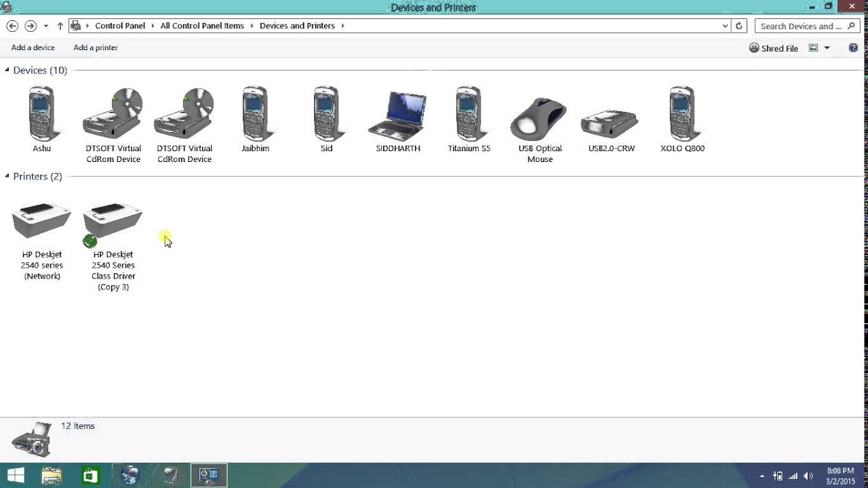Show hidden system tray icons

[762, 476]
